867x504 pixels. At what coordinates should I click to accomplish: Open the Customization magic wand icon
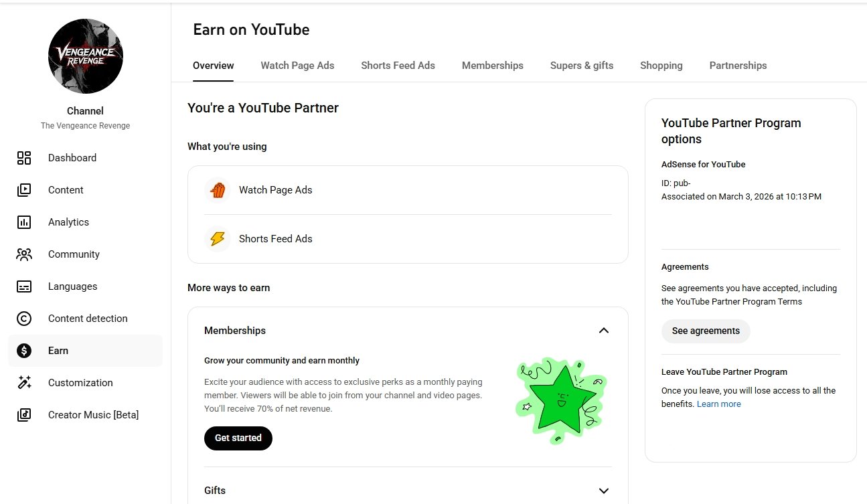tap(24, 383)
